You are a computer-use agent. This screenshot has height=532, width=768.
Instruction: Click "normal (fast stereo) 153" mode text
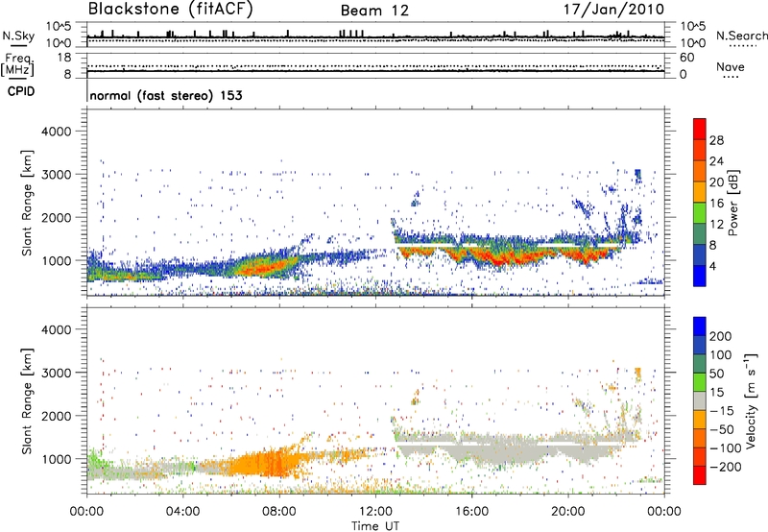coord(166,95)
